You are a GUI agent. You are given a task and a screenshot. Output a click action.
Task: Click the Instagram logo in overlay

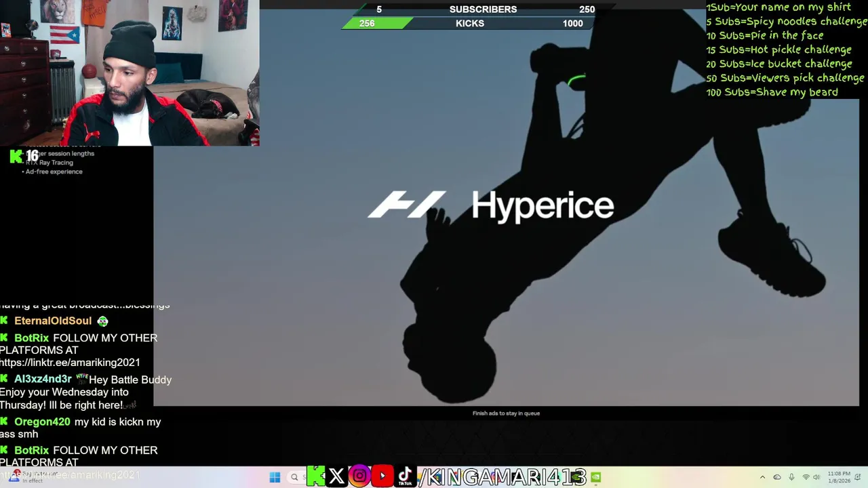tap(359, 476)
